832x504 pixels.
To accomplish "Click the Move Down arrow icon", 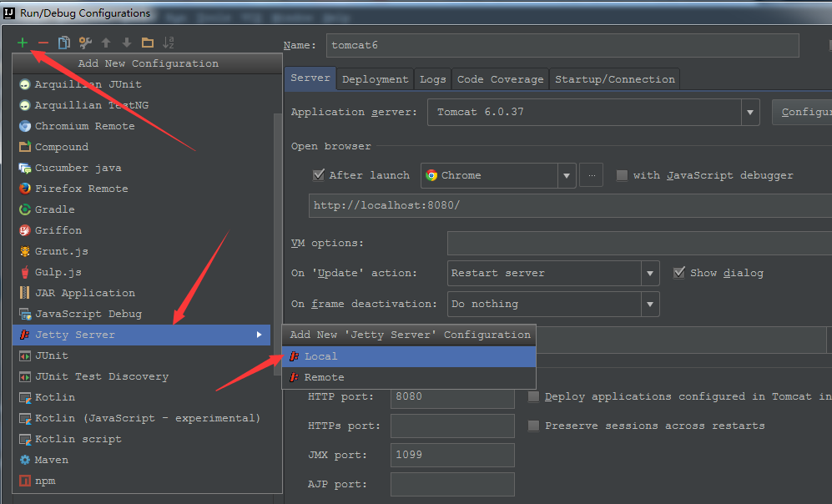I will (x=127, y=43).
